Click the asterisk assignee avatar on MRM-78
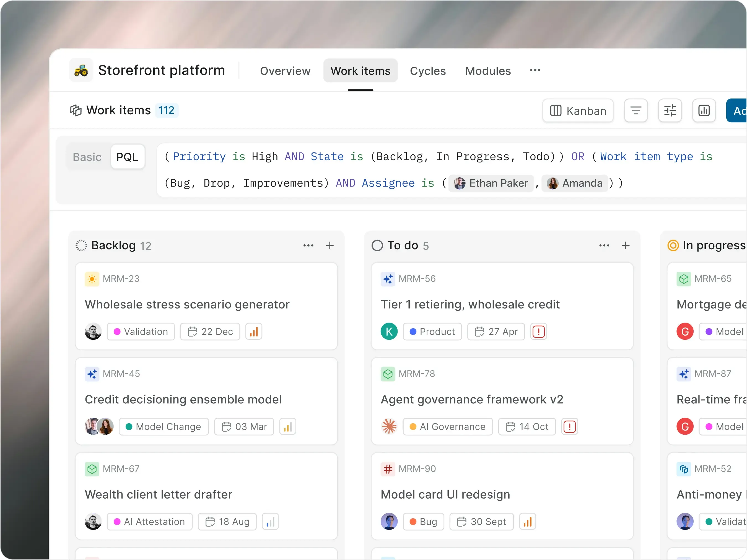 tap(389, 427)
